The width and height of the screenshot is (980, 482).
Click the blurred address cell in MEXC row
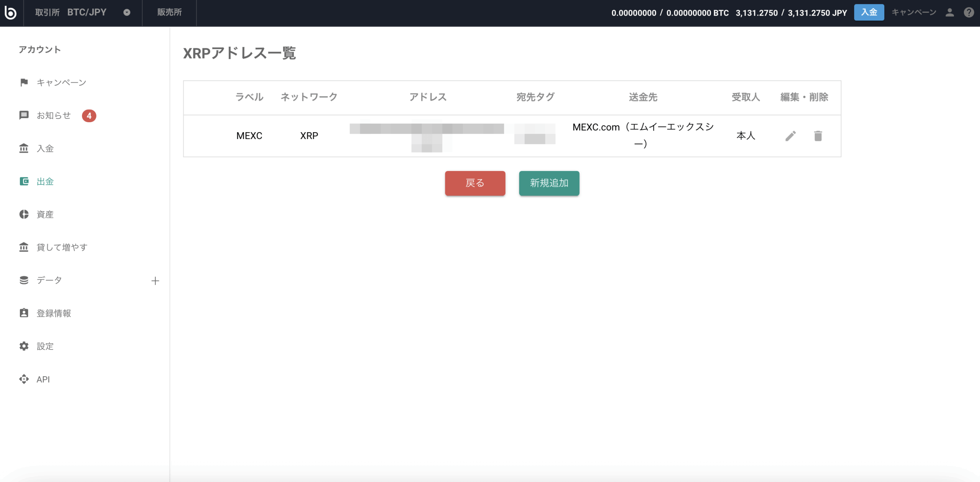pyautogui.click(x=427, y=136)
